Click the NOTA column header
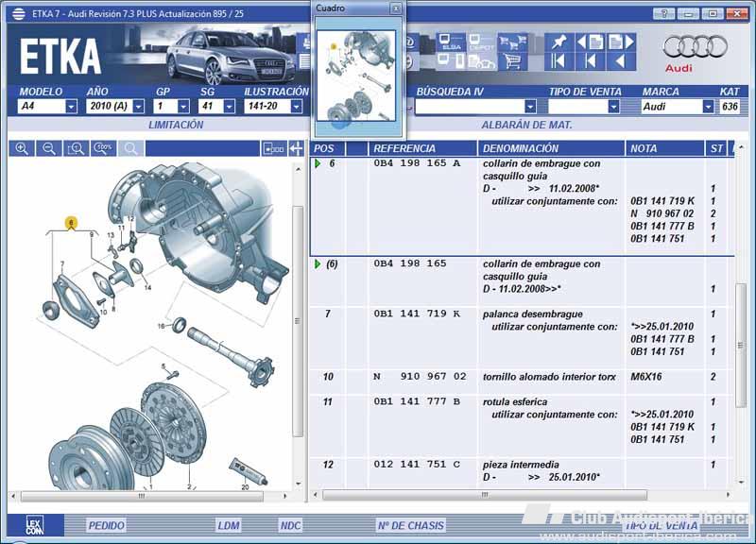Screen dimensions: 756x544 point(664,148)
